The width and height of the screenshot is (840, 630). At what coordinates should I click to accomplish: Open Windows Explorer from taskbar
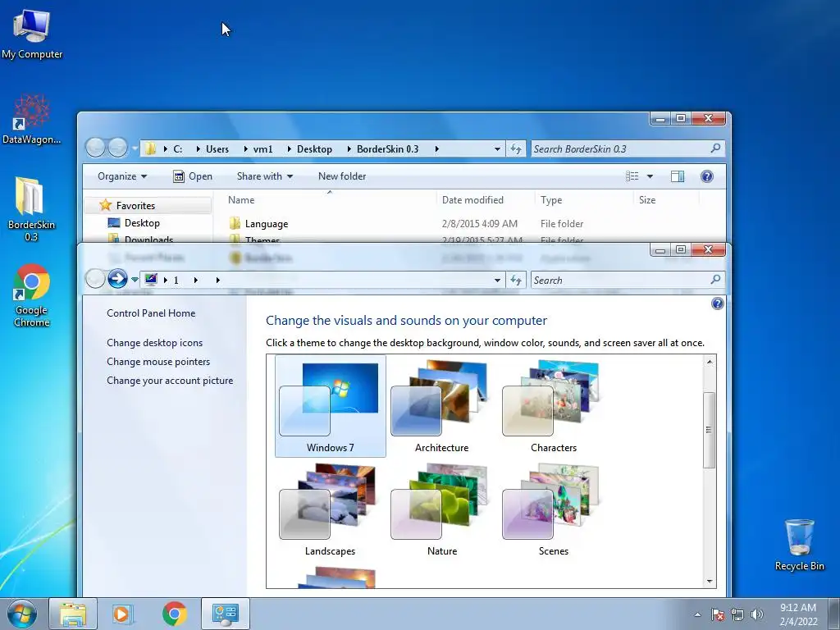pyautogui.click(x=73, y=614)
